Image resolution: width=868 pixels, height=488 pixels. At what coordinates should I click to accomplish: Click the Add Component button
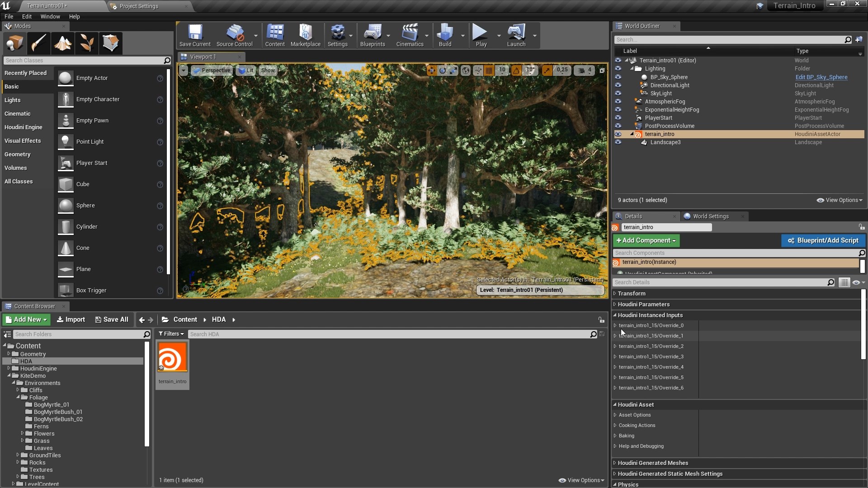tap(646, 240)
